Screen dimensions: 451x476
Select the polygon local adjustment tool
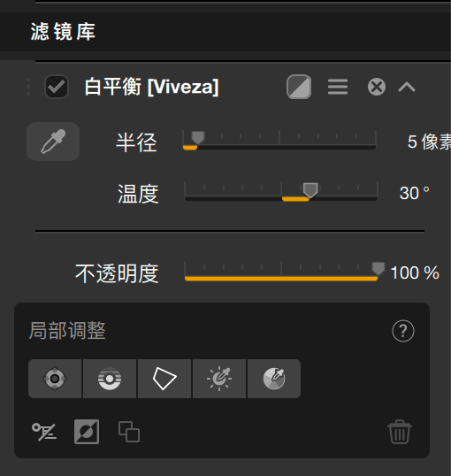(164, 379)
